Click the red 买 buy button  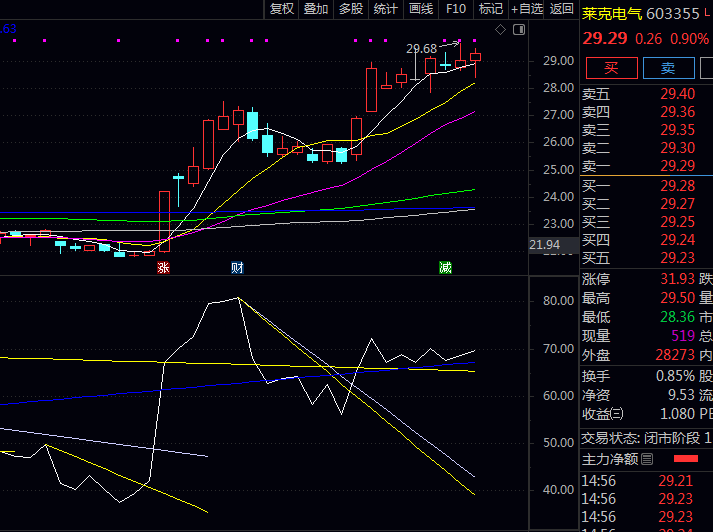[611, 68]
